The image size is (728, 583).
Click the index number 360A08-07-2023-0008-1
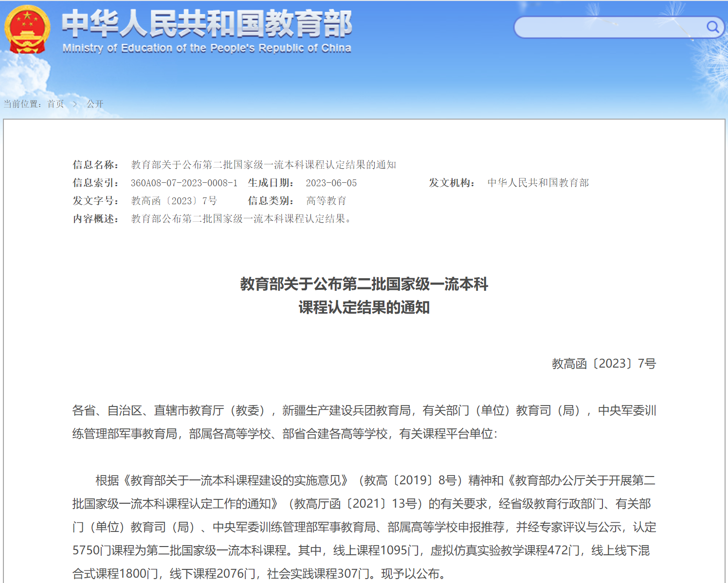point(184,183)
